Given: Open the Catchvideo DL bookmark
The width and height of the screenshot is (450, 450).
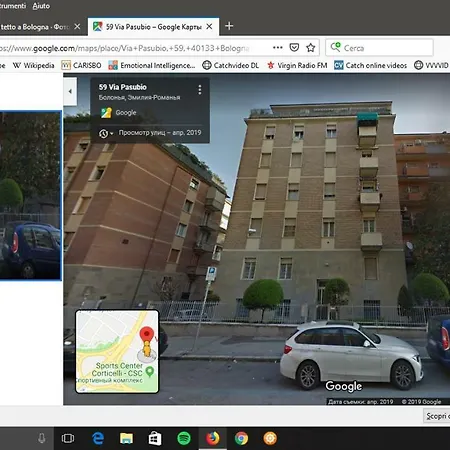Looking at the screenshot, I should point(231,65).
